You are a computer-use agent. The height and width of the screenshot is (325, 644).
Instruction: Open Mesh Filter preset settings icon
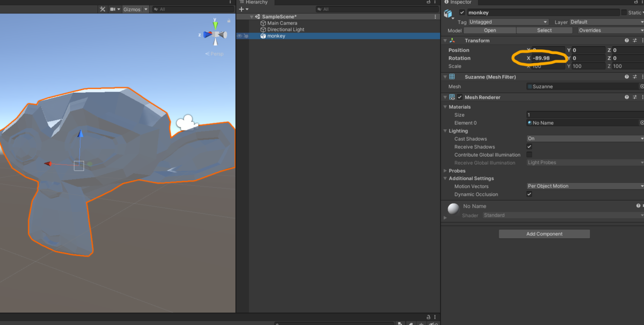[635, 77]
